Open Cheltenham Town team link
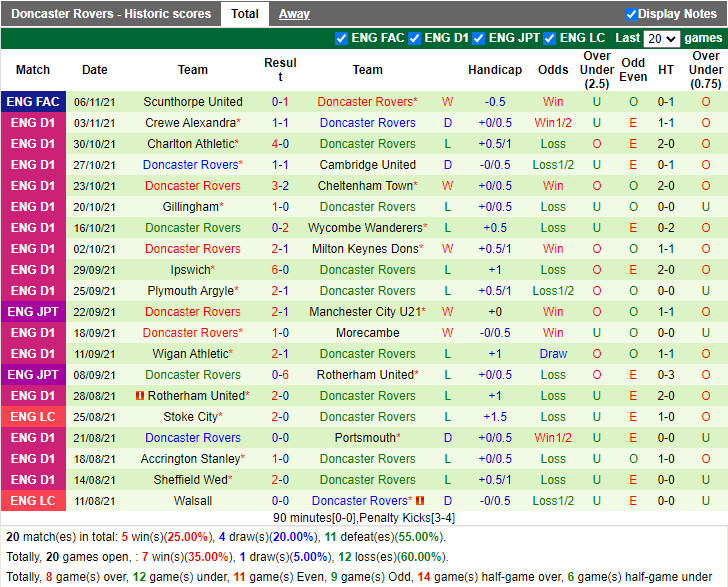This screenshot has width=728, height=587. tap(365, 185)
